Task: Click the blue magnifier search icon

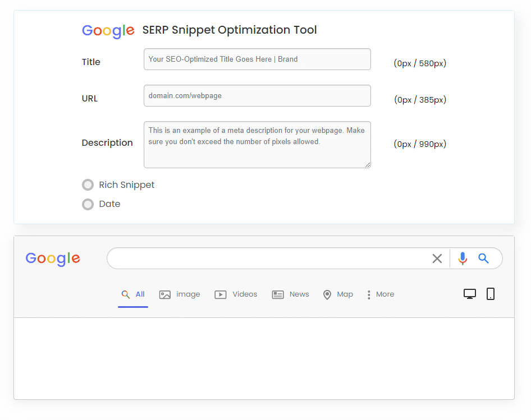Action: coord(484,259)
